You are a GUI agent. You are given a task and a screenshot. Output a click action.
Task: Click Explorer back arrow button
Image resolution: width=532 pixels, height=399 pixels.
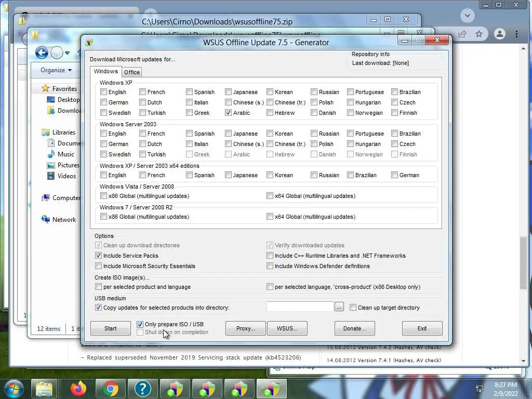tap(42, 52)
